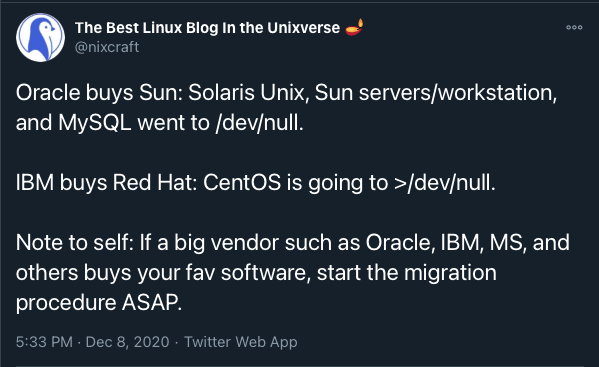Click "Note to self" text

tap(72, 243)
